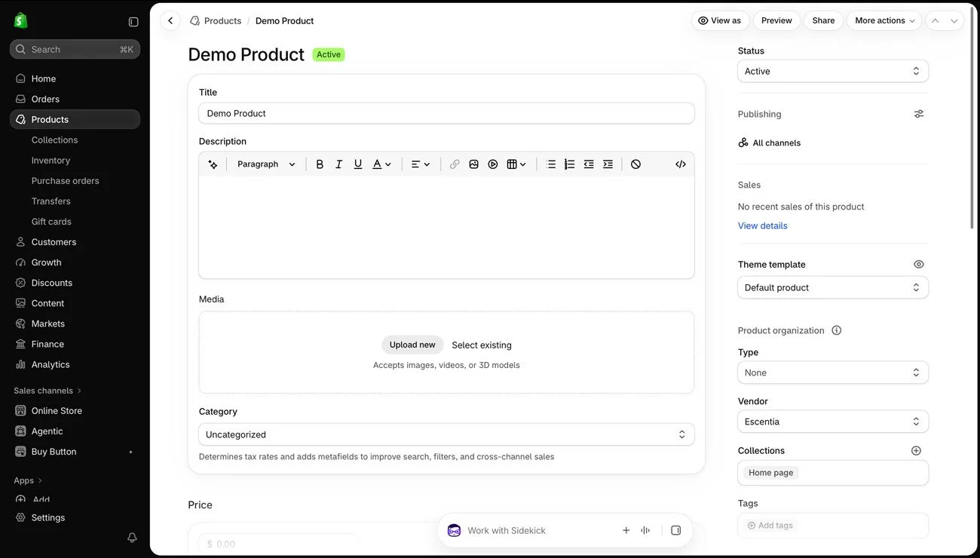This screenshot has width=980, height=558.
Task: Go to next product arrow
Action: 954,21
